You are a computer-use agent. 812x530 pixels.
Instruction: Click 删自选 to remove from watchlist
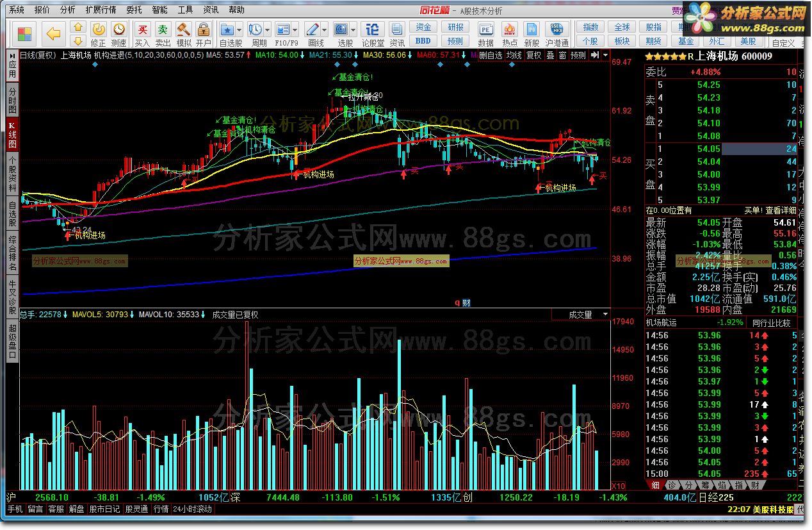point(491,56)
